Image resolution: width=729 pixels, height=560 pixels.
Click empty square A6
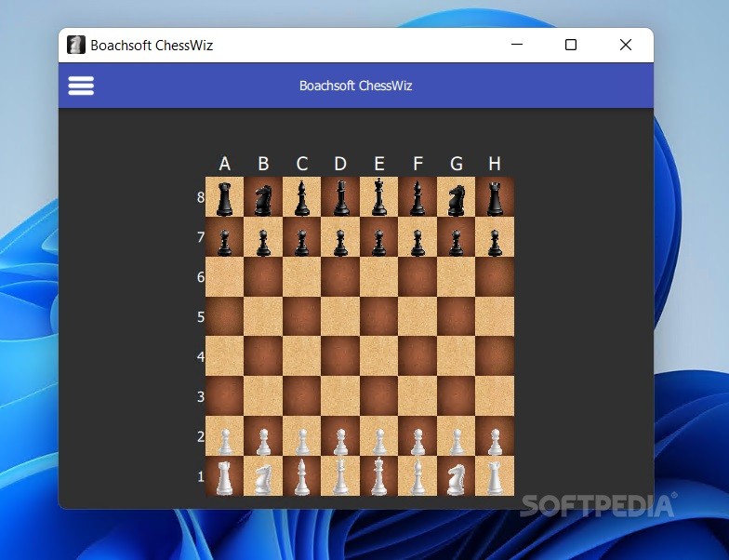click(225, 277)
